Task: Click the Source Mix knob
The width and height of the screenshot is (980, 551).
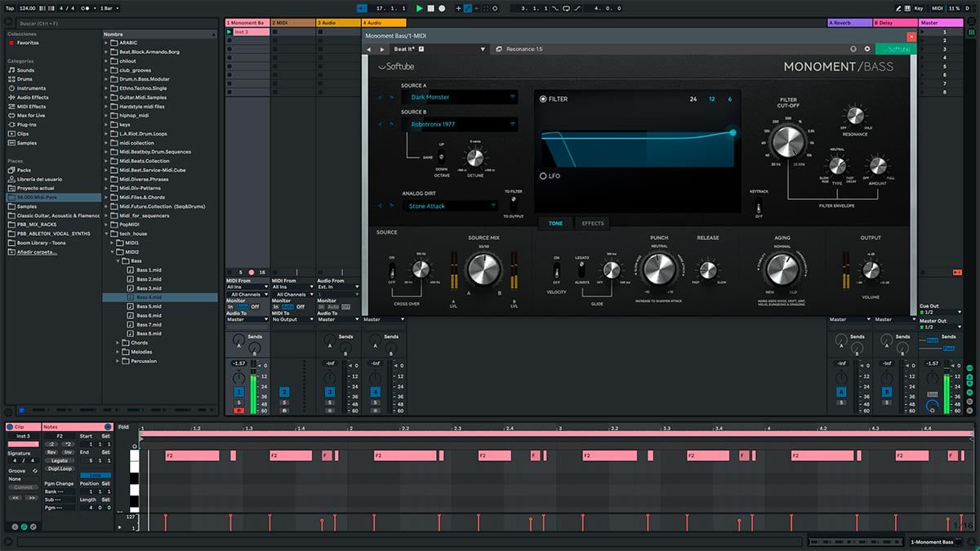Action: tap(483, 269)
